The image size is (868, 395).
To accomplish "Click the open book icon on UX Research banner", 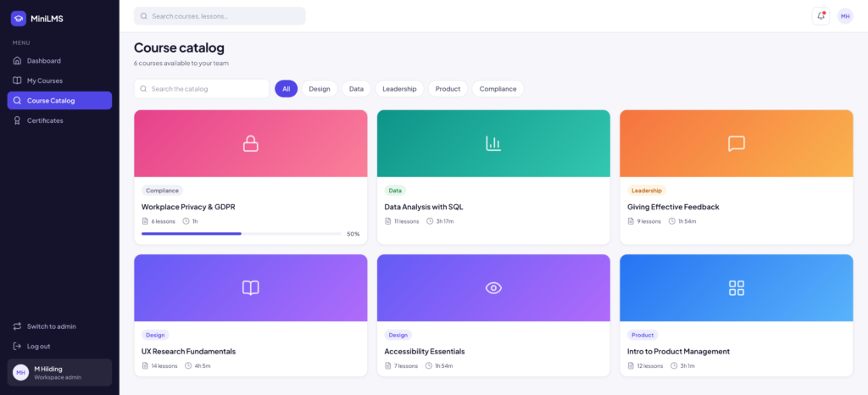I will pyautogui.click(x=251, y=287).
